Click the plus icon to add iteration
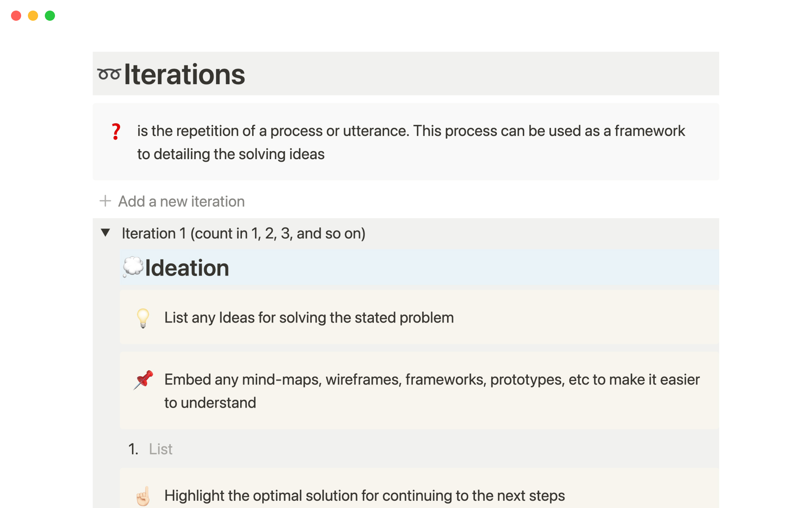 pos(105,201)
